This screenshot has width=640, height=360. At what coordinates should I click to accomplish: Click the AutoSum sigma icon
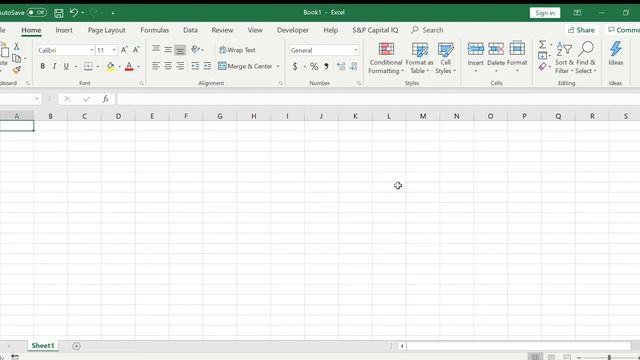(542, 44)
